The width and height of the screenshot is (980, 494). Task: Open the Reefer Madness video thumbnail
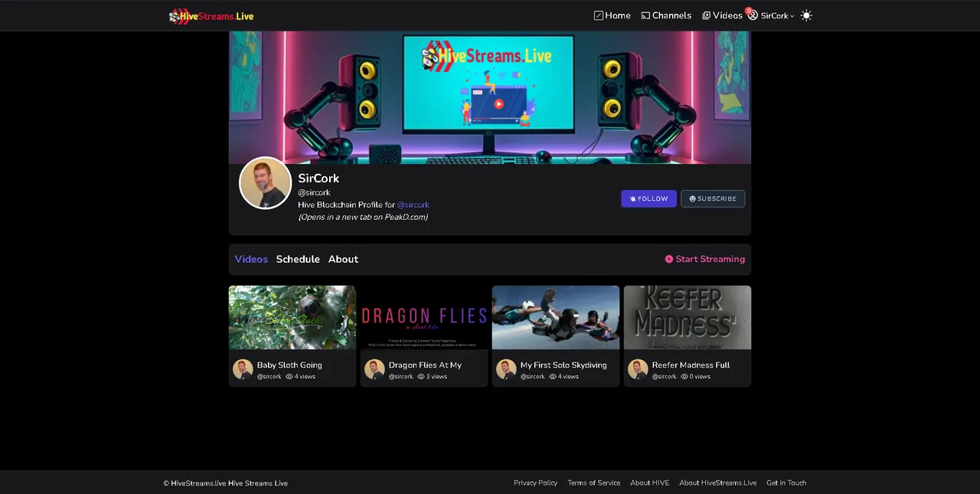point(688,317)
